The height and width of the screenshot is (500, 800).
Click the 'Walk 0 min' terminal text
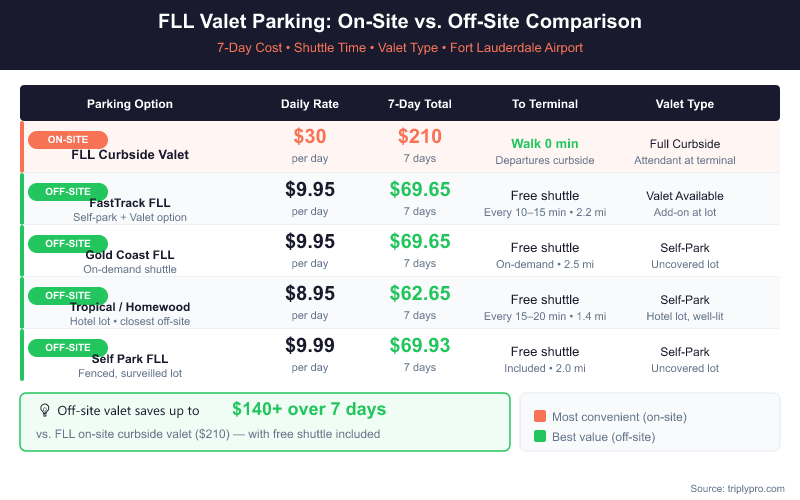pyautogui.click(x=545, y=144)
